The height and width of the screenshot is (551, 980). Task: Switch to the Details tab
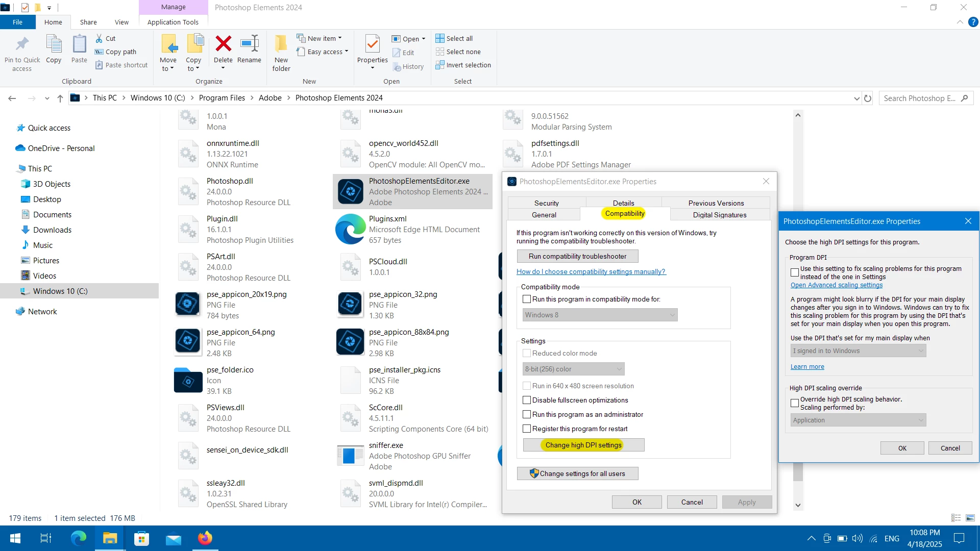point(623,203)
